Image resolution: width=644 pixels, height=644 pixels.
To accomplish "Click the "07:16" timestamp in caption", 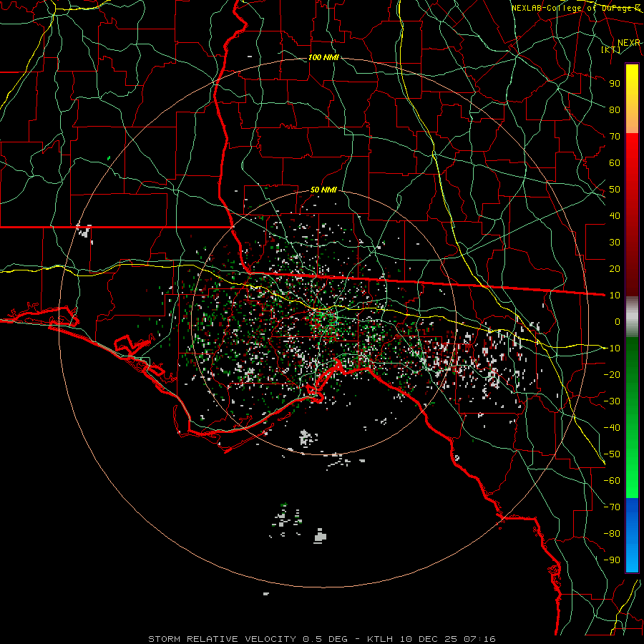I will click(479, 639).
